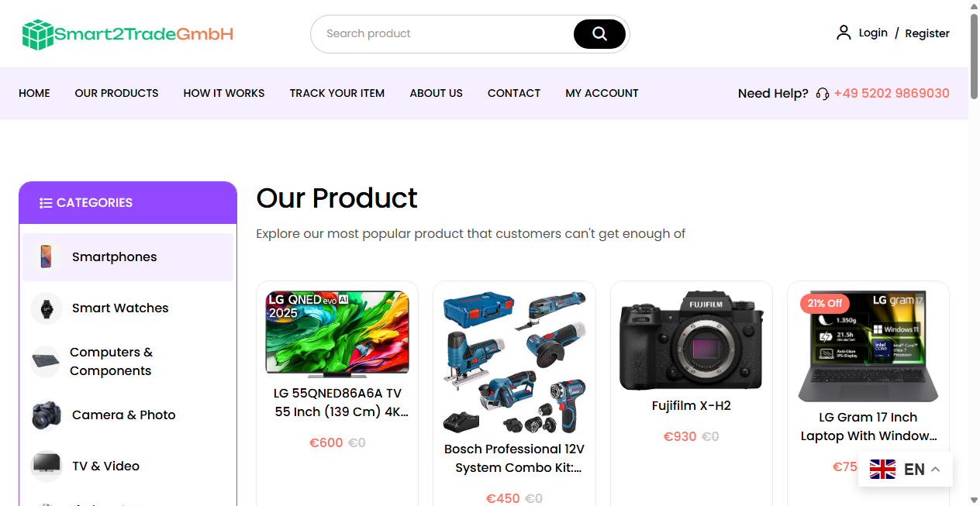
Task: Choose the Camera & Photo category icon
Action: click(x=47, y=415)
